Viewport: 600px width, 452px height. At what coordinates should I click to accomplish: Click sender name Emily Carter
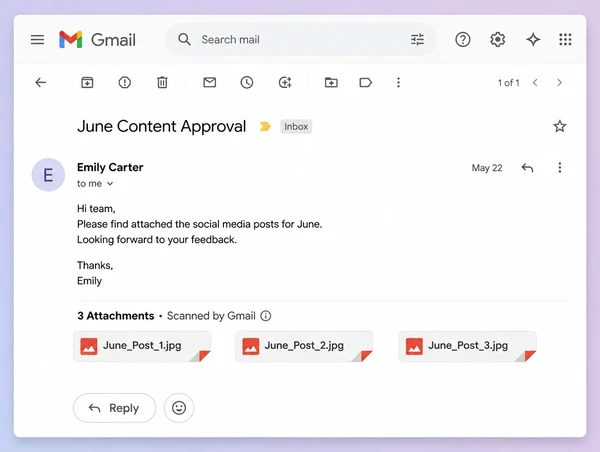(x=110, y=167)
